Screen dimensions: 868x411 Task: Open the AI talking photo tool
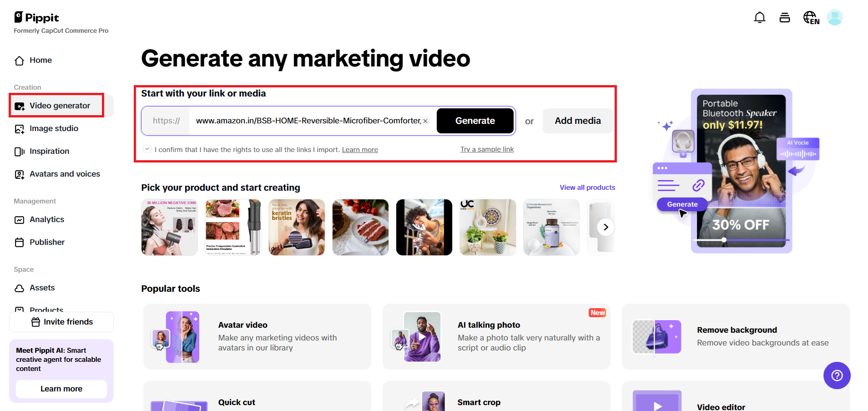(496, 337)
